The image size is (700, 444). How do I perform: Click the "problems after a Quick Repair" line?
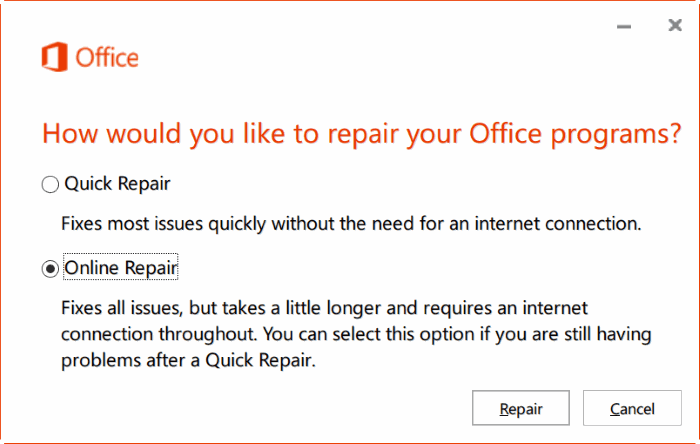tap(188, 360)
